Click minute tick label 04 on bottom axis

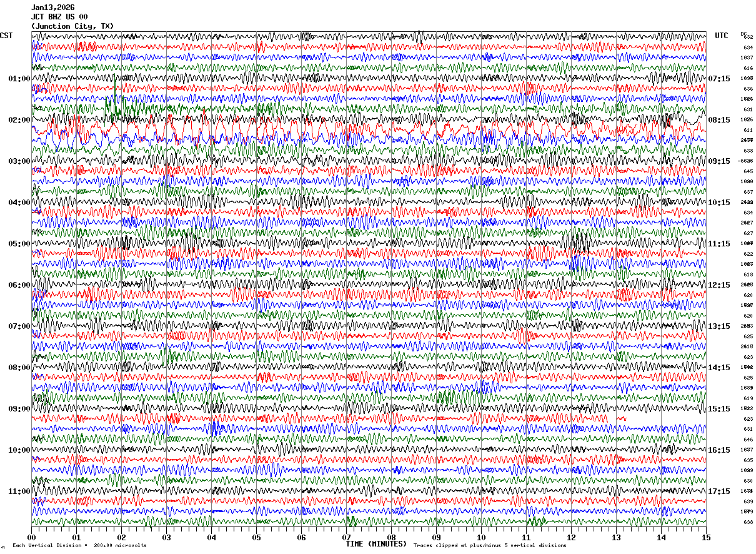211,537
